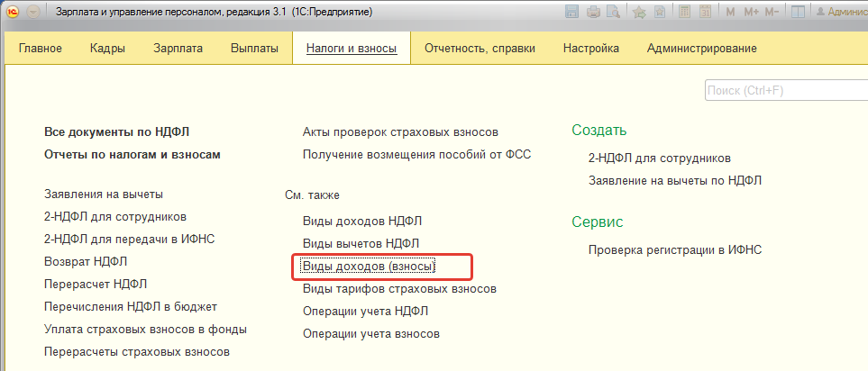
Task: Open Уплата страховых взносов в фонды
Action: 145,329
